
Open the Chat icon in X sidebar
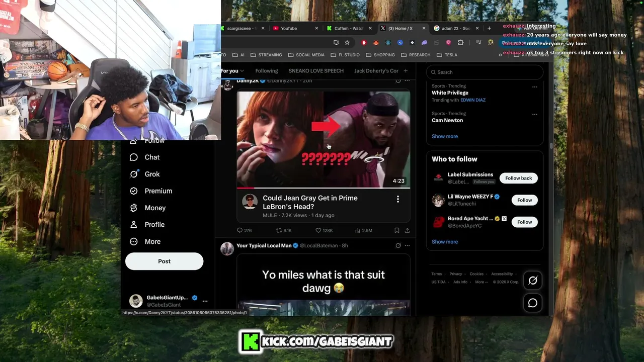134,157
